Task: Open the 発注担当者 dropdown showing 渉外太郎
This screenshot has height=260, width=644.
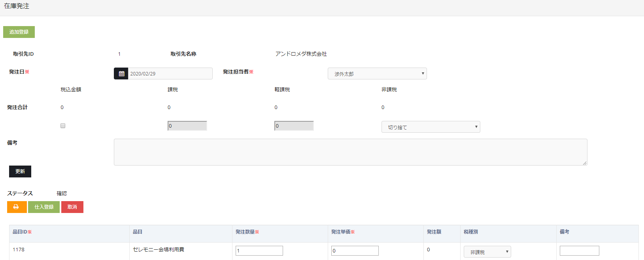Action: click(x=377, y=73)
